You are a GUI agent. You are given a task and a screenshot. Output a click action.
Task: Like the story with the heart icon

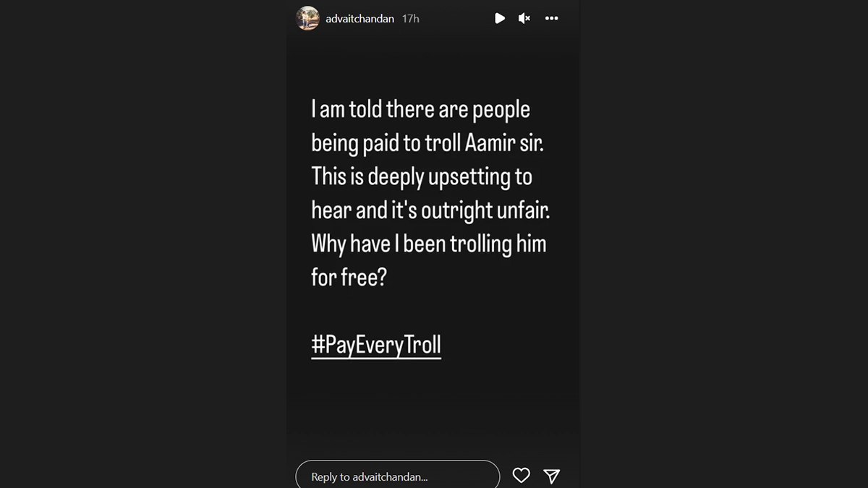pos(521,475)
